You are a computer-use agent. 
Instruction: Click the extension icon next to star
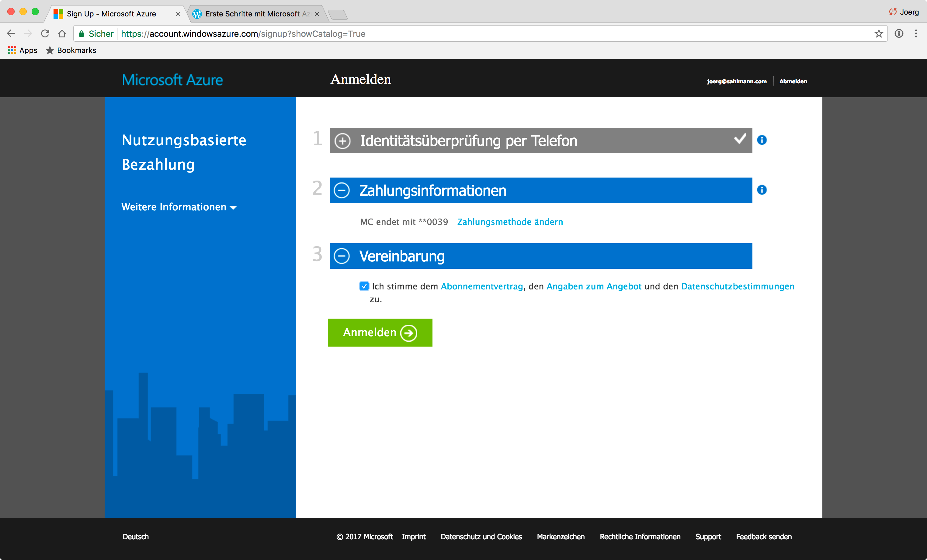point(899,34)
